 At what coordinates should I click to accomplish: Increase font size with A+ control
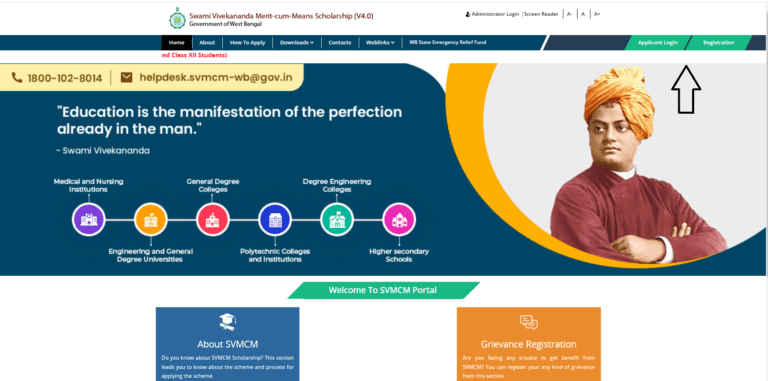(x=597, y=14)
